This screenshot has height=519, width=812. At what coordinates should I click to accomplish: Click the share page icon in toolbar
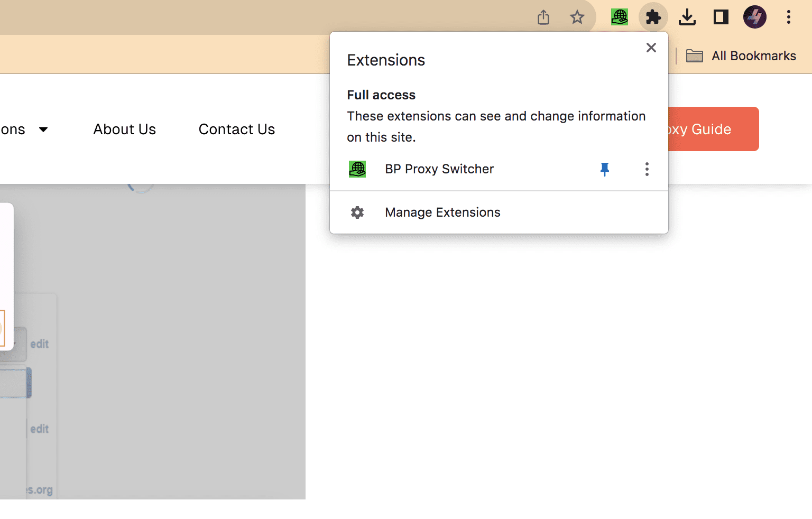[543, 17]
